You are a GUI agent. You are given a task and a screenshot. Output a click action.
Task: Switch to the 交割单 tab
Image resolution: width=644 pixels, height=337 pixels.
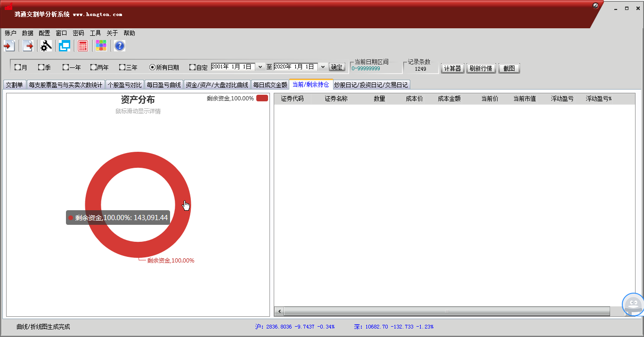[x=14, y=85]
